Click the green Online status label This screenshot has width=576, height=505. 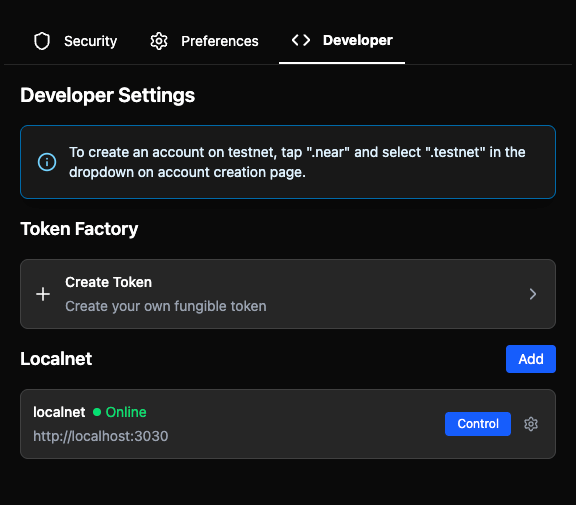(126, 412)
